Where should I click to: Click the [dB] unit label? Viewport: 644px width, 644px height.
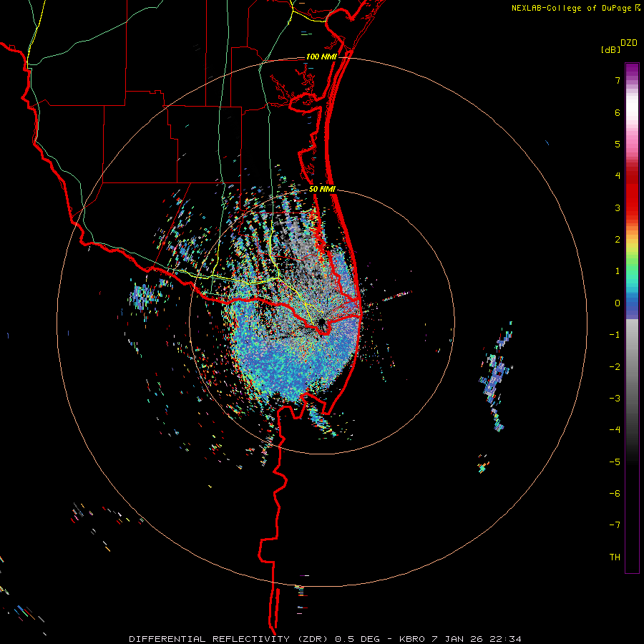tap(610, 49)
